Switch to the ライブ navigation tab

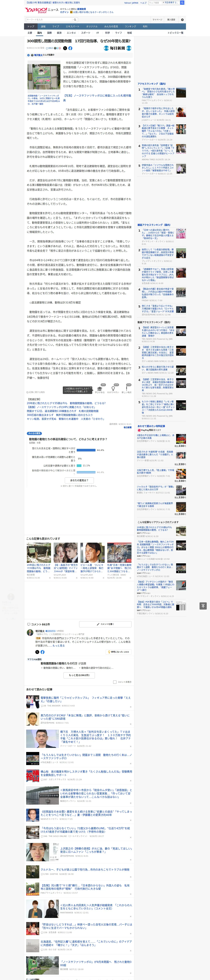56,27
